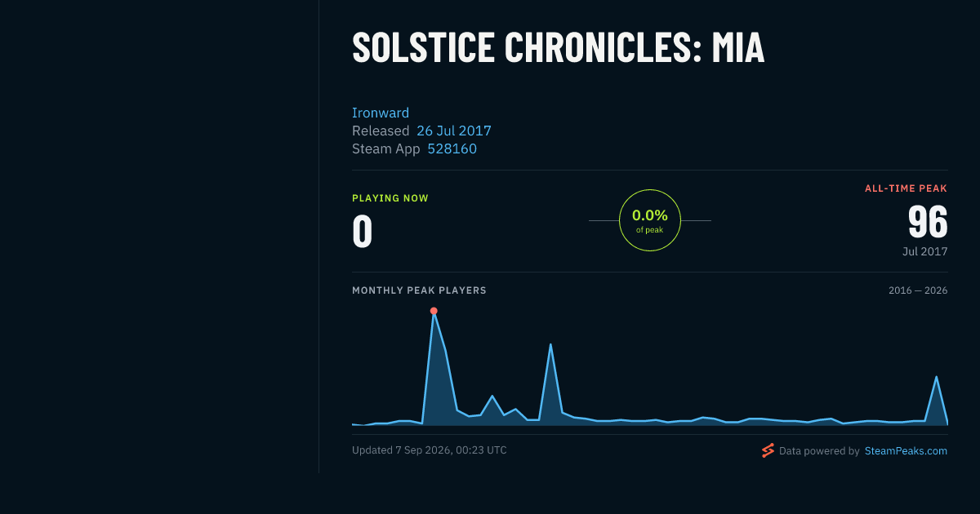Click the 26 Jul 2017 release date
This screenshot has width=980, height=514.
pos(454,131)
